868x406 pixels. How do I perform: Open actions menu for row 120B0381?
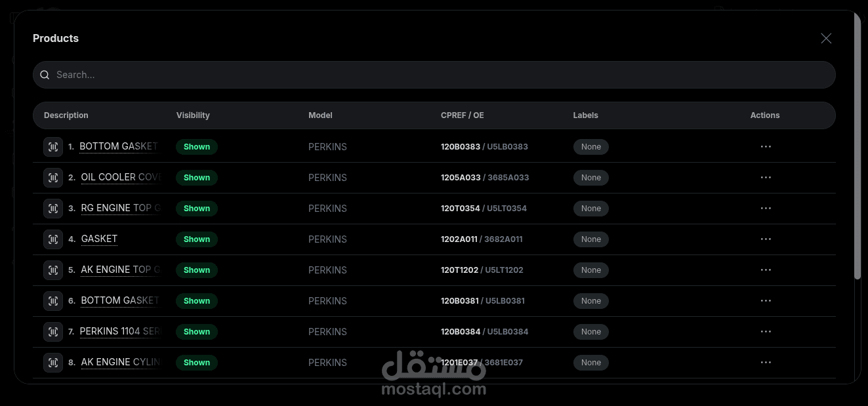[x=766, y=301]
